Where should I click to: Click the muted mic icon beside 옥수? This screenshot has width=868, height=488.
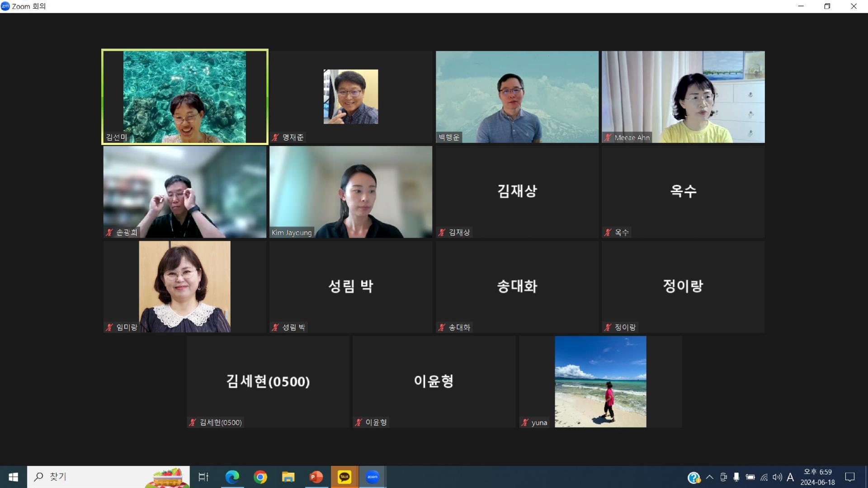(608, 232)
